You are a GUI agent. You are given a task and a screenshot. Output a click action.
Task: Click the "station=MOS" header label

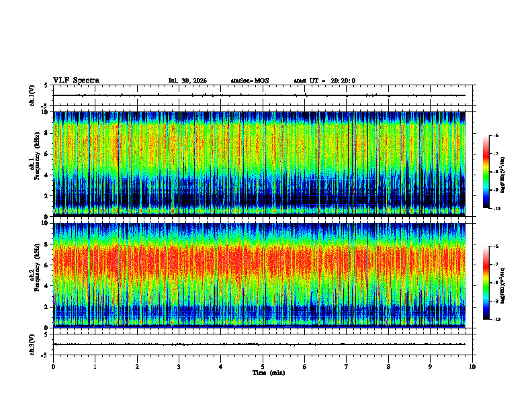point(250,81)
